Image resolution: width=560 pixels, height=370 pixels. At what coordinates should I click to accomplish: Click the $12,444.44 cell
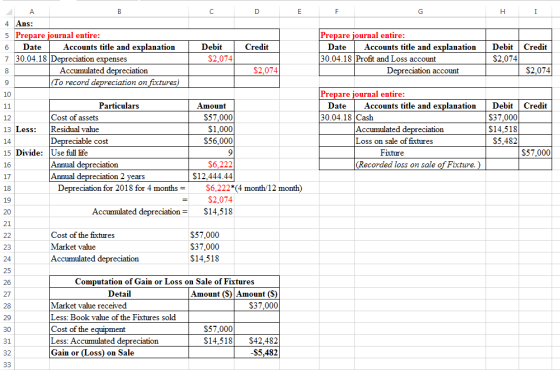[x=211, y=176]
